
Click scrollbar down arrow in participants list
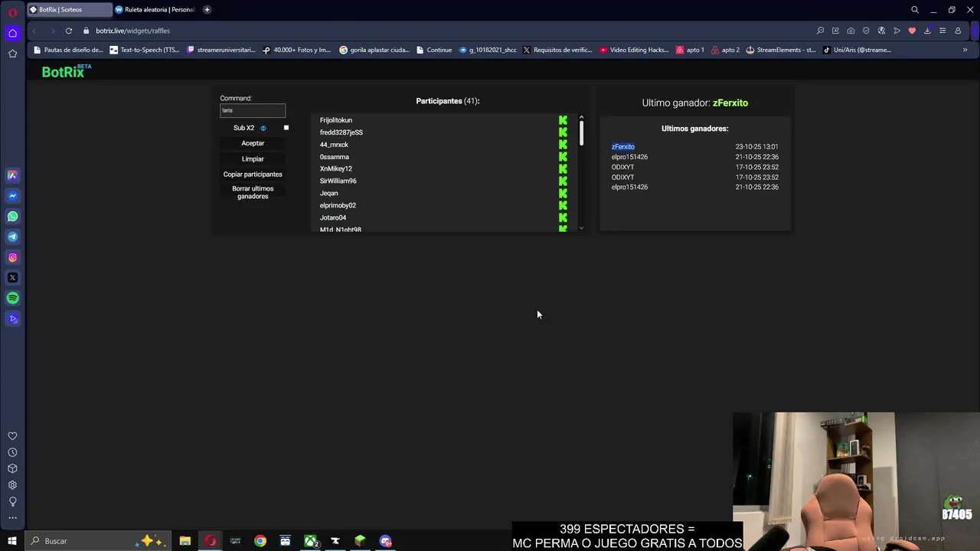581,228
